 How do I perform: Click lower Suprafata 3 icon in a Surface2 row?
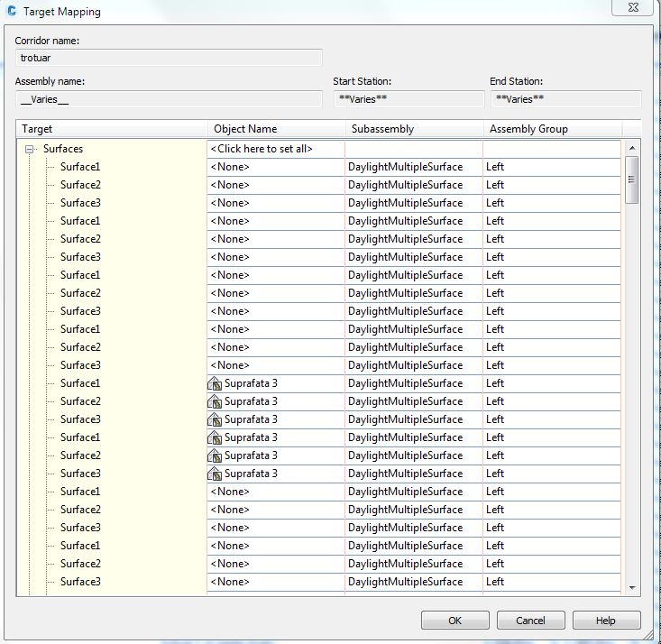215,455
